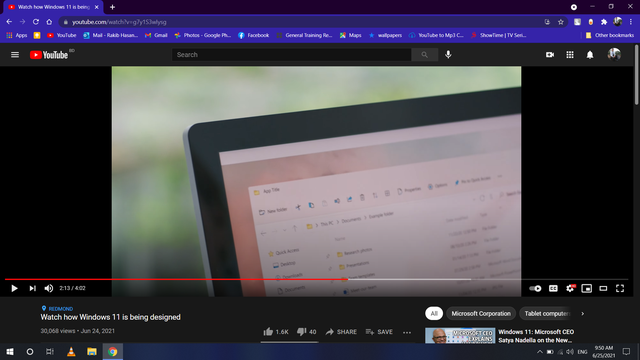Viewport: 640px width, 360px height.
Task: Click the browser back arrow
Action: [x=9, y=22]
